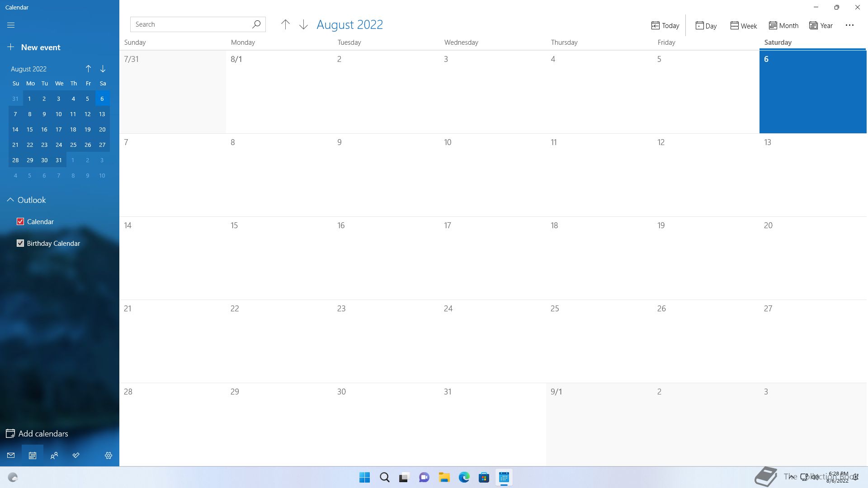The image size is (868, 488).
Task: Switch to Mail app icon
Action: point(11,455)
